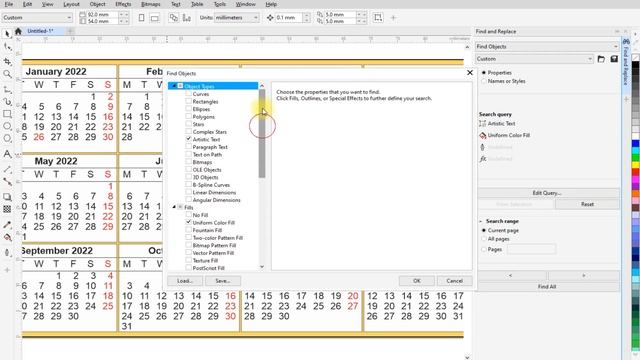640x360 pixels.
Task: Check the Paragraph Text checkbox
Action: (189, 147)
